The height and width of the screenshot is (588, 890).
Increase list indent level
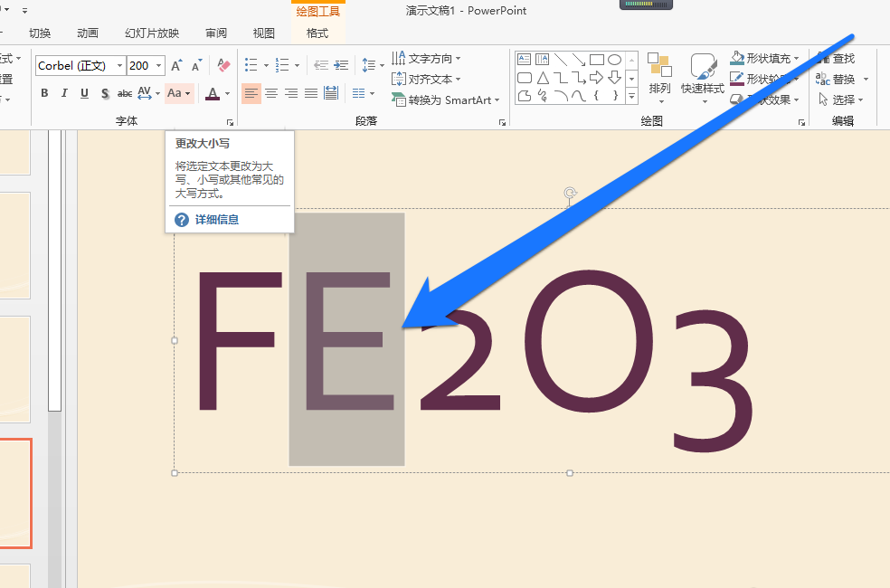pos(341,65)
